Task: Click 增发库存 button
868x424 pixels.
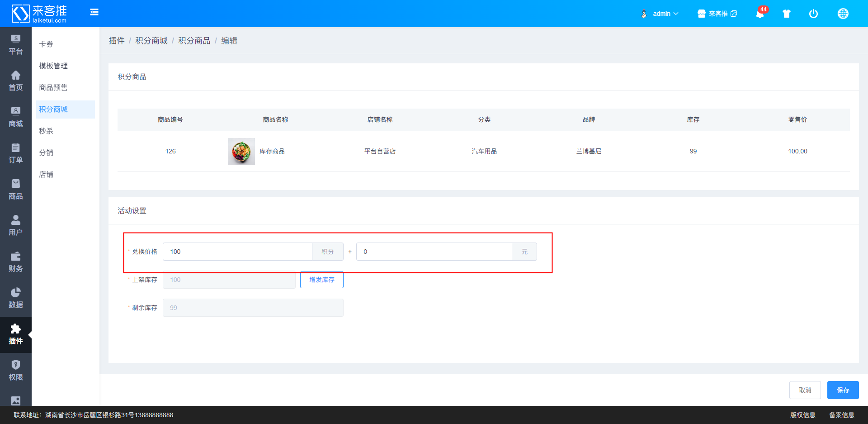Action: 322,280
